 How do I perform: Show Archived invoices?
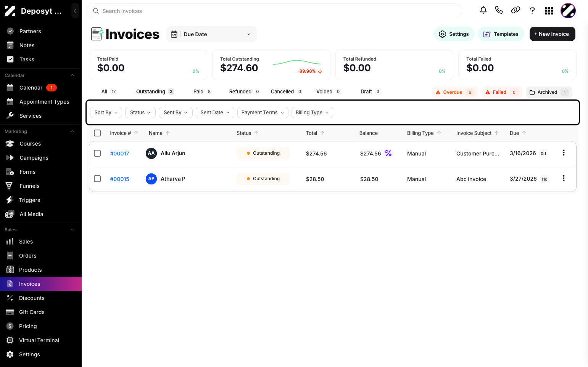(x=549, y=92)
